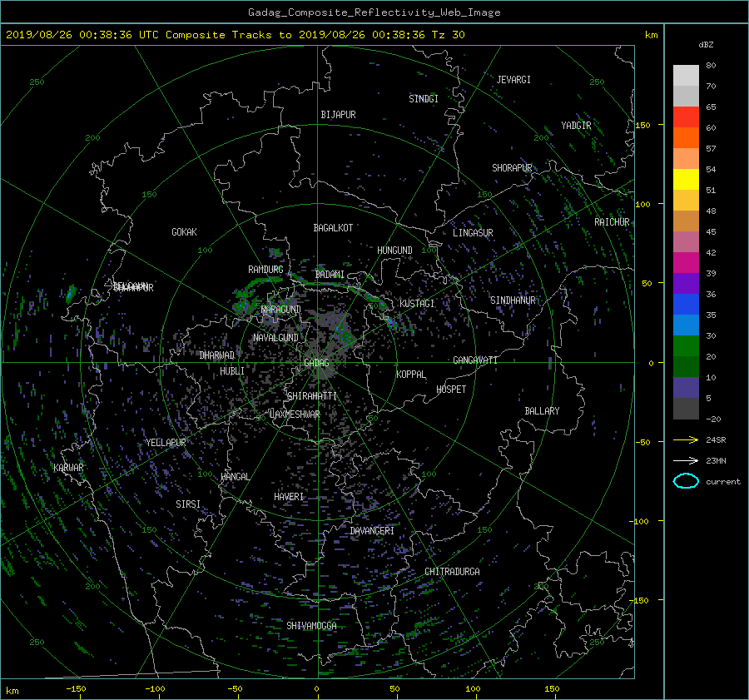
Task: Click the NAVALGUND city label
Action: pos(275,338)
